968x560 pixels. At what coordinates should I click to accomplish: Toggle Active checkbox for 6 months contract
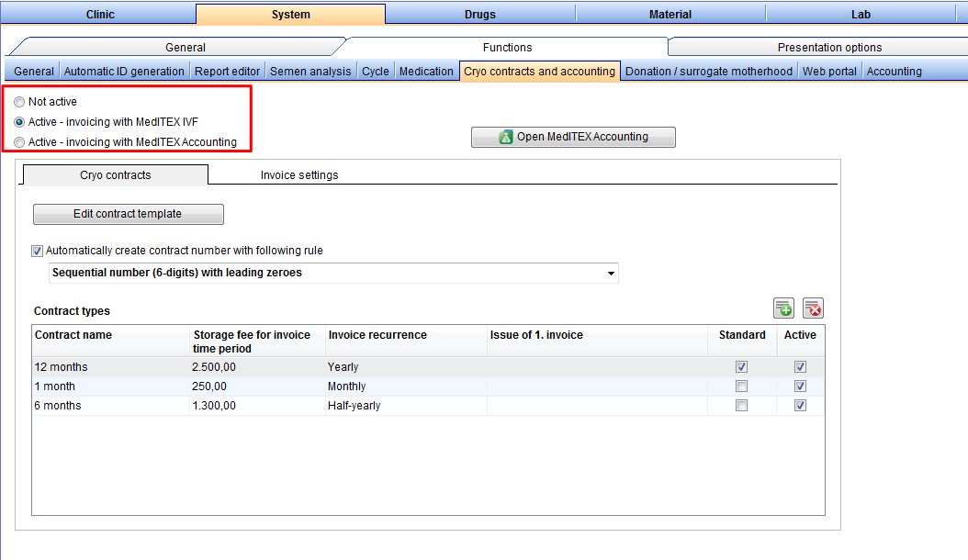pyautogui.click(x=800, y=406)
